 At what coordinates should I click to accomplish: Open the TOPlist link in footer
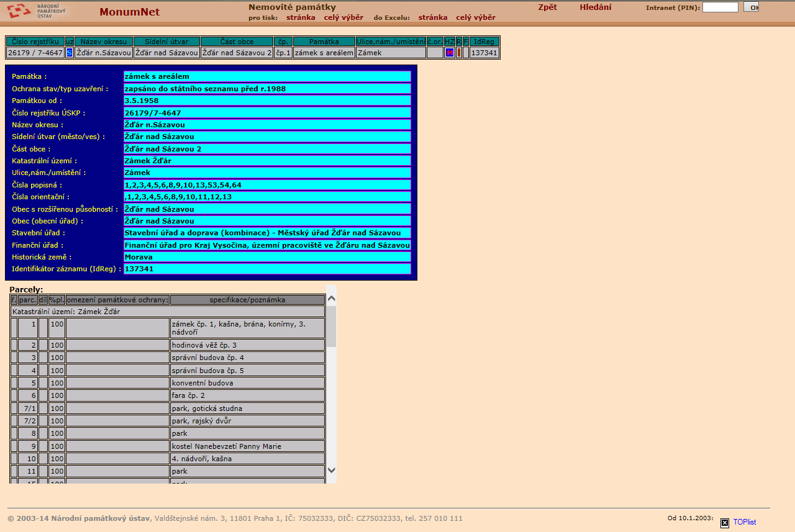[745, 523]
